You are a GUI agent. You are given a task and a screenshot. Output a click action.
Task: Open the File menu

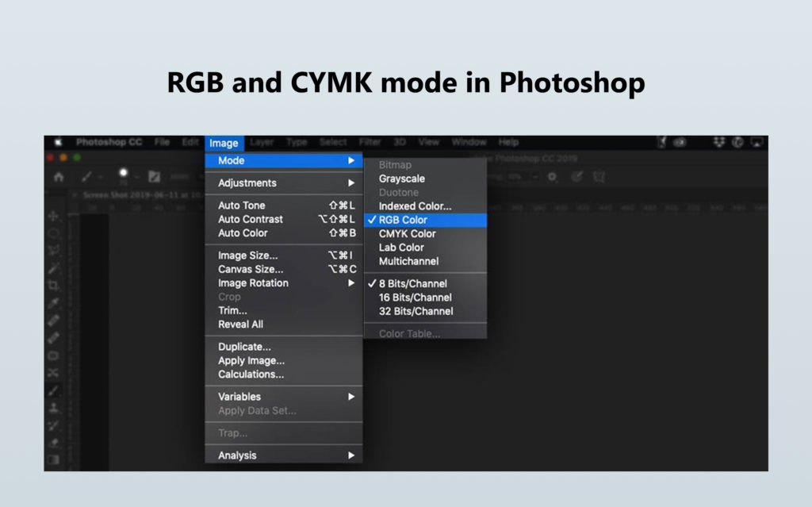point(162,142)
